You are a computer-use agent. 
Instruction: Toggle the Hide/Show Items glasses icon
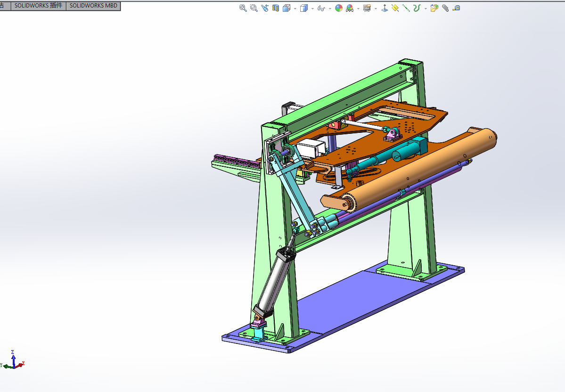click(321, 8)
